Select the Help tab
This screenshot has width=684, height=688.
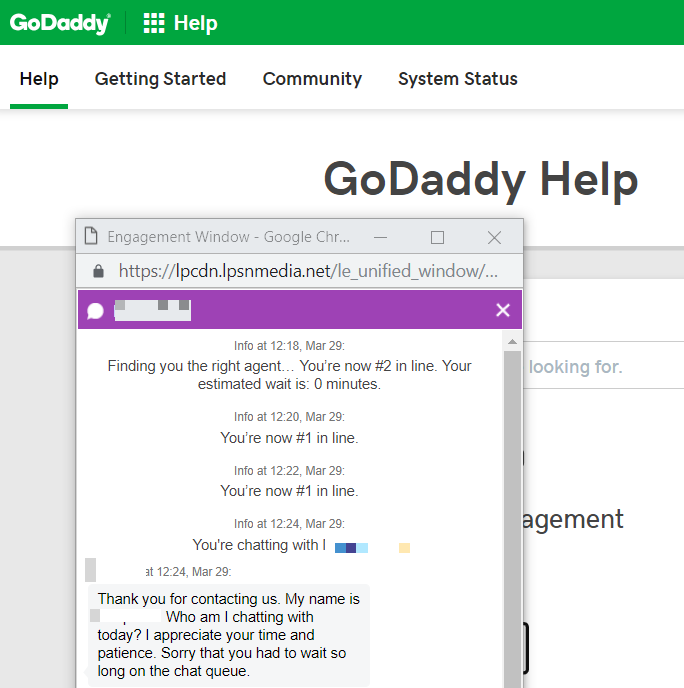point(39,79)
